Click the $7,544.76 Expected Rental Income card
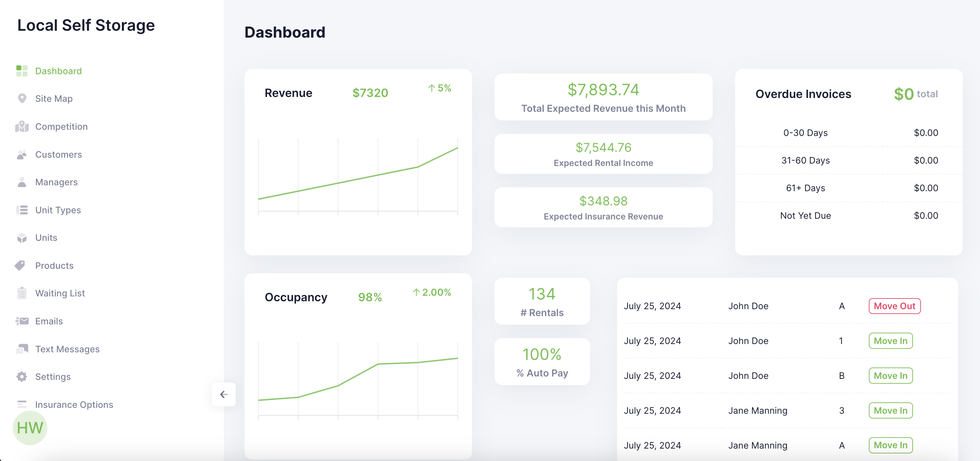Viewport: 980px width, 461px height. pos(603,154)
